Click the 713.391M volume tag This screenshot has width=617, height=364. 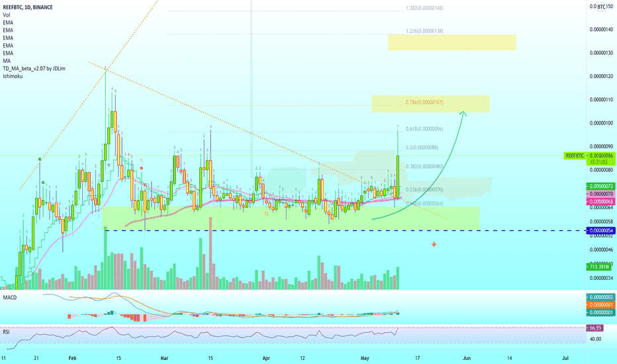point(599,267)
